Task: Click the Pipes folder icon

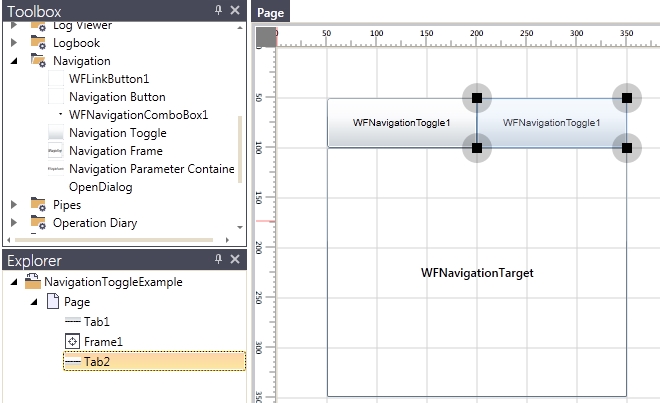Action: point(38,205)
